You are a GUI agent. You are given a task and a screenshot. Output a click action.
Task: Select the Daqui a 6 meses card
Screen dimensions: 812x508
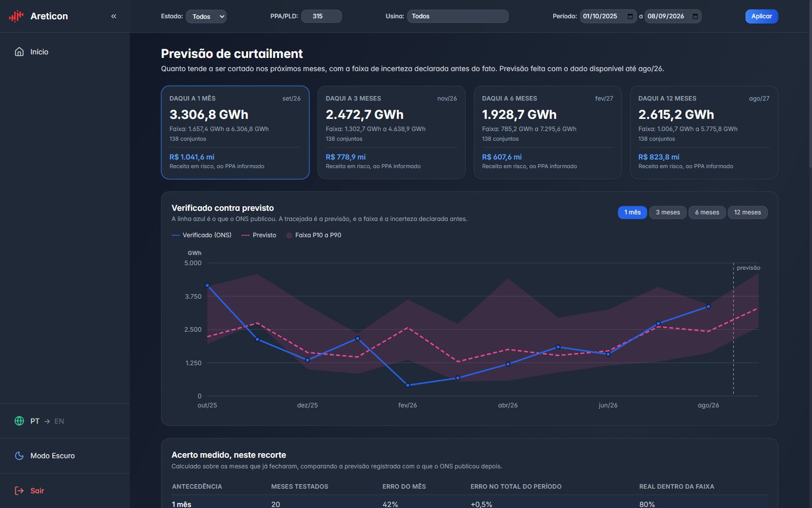548,133
